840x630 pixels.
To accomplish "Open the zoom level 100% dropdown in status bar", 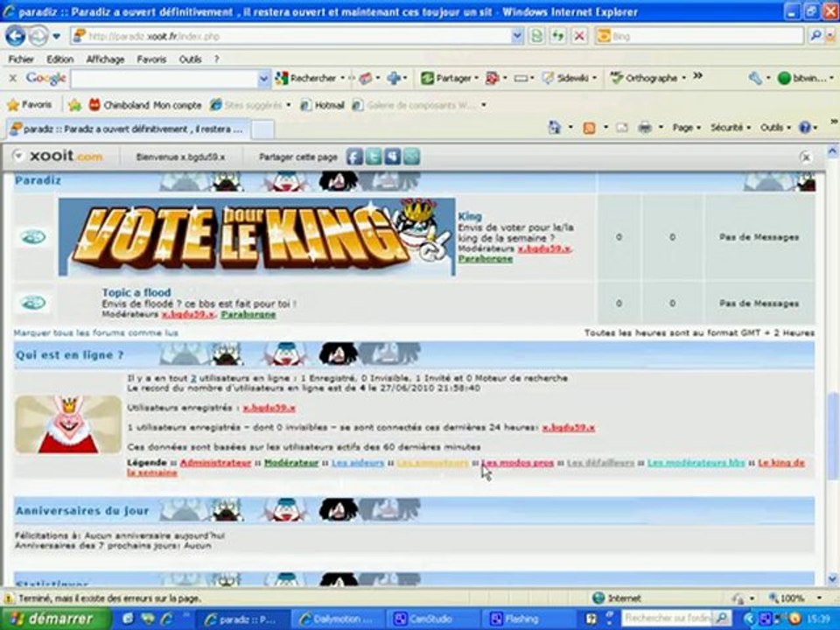I will coord(819,598).
